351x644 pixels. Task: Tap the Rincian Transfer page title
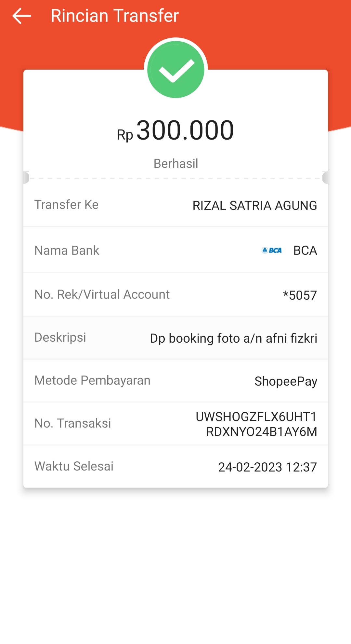click(x=115, y=16)
